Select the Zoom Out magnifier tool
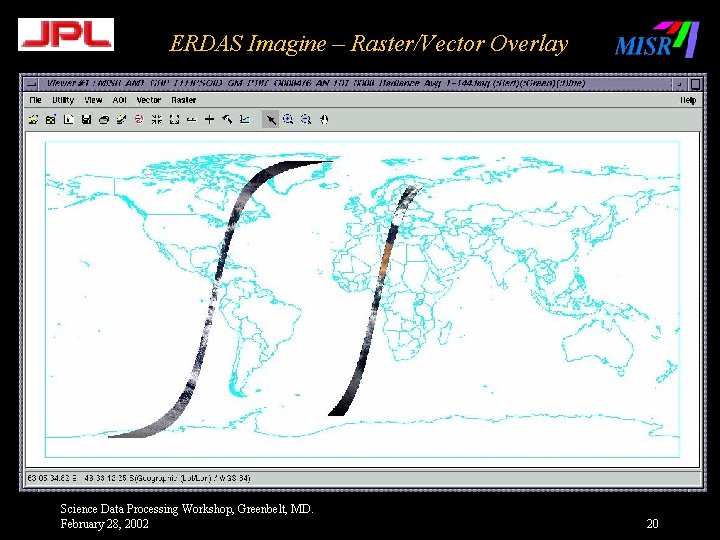 pyautogui.click(x=306, y=119)
